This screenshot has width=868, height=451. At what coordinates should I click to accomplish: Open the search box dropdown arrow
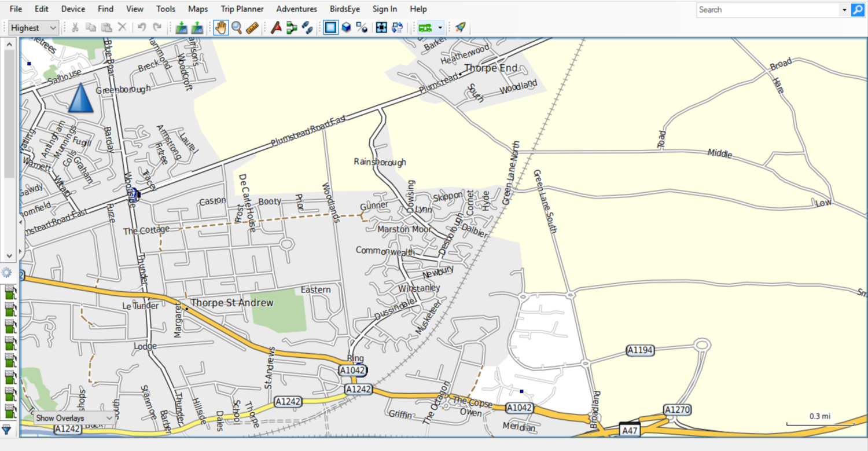(x=844, y=10)
